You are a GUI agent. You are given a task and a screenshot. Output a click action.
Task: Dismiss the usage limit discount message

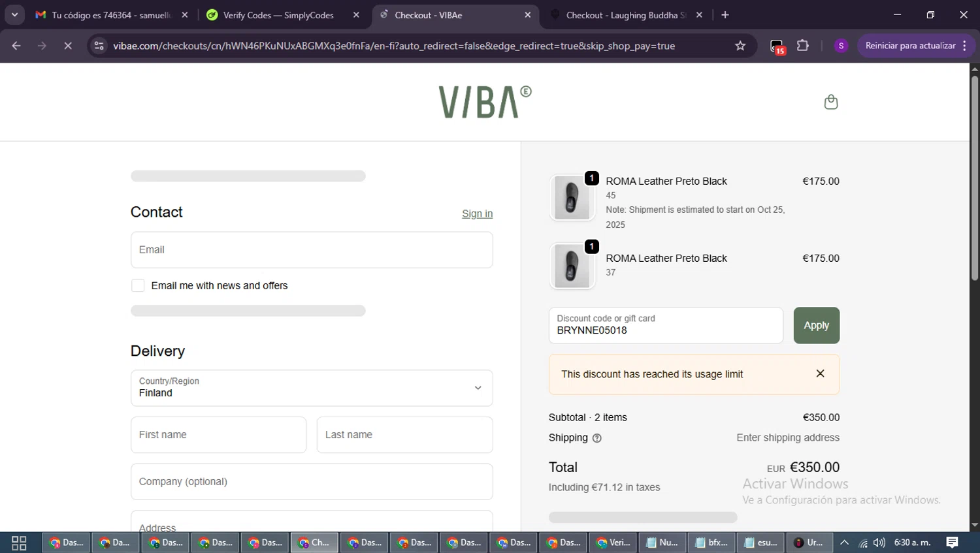point(820,373)
